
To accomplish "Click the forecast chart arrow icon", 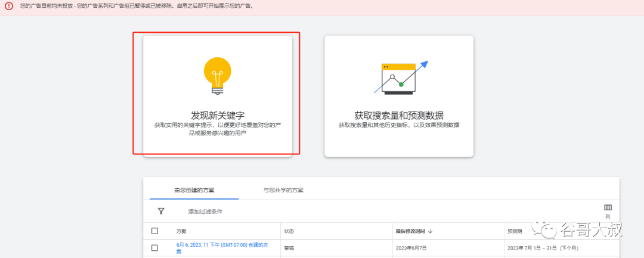I will pos(401,77).
